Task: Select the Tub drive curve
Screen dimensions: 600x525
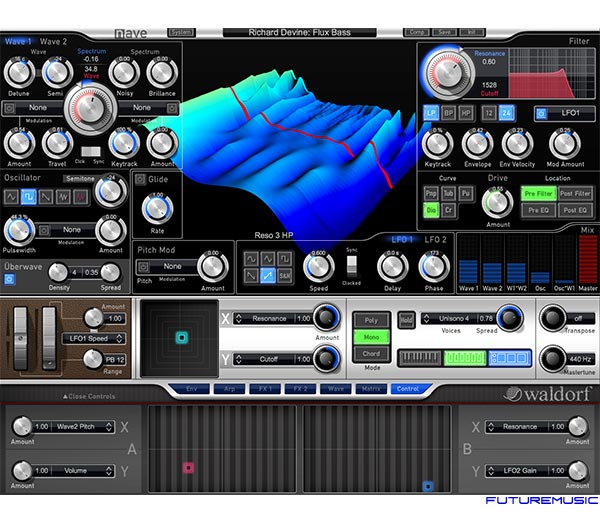Action: tap(448, 194)
